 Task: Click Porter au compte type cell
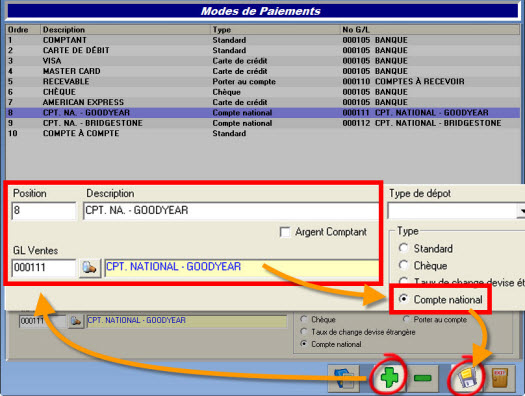pyautogui.click(x=244, y=81)
